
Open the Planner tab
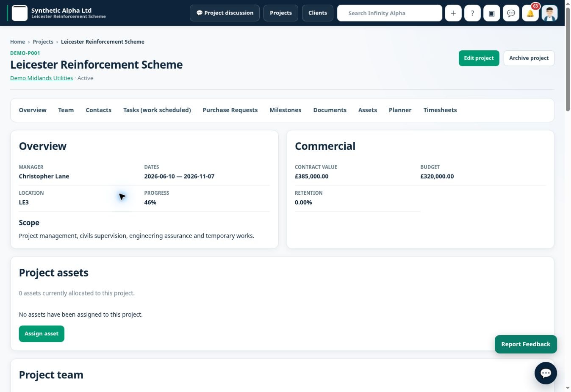[x=400, y=110]
